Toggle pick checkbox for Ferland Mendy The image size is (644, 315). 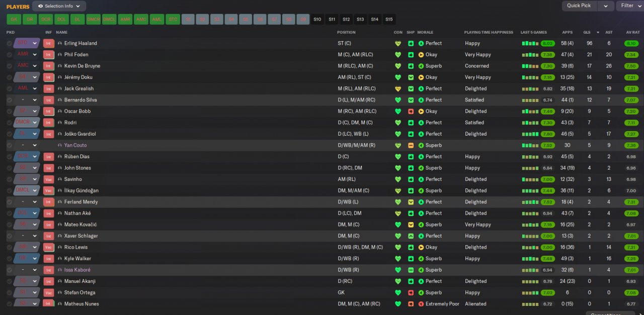coord(10,202)
